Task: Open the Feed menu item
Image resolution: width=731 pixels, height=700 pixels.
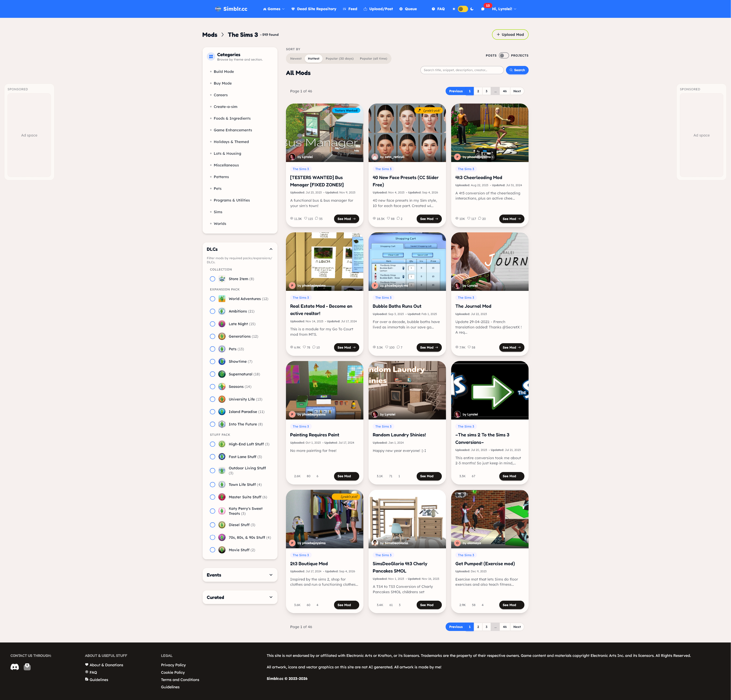Action: [x=350, y=9]
